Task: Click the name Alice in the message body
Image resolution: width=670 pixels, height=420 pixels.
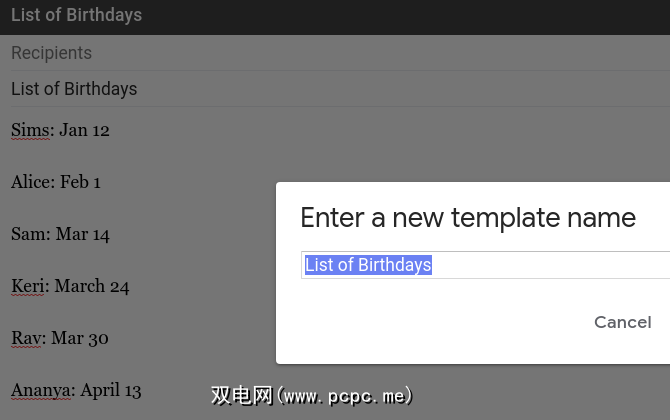Action: pos(30,182)
